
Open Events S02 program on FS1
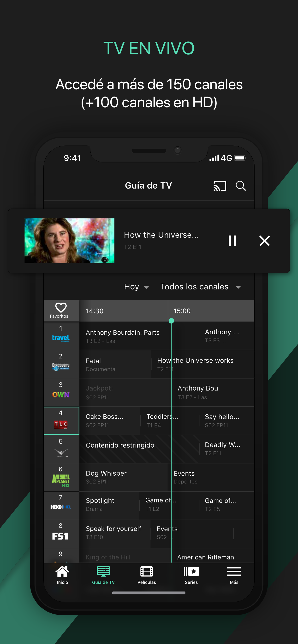[x=192, y=534]
